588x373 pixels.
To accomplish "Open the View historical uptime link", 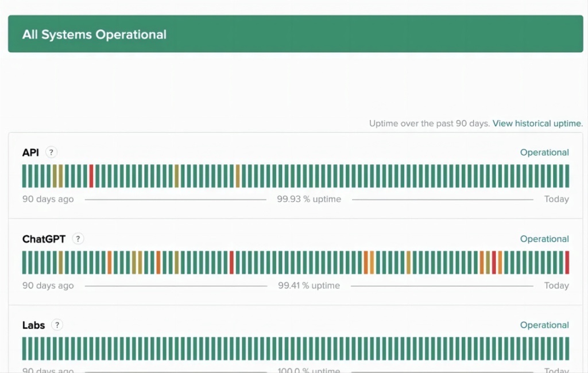I will [x=537, y=123].
